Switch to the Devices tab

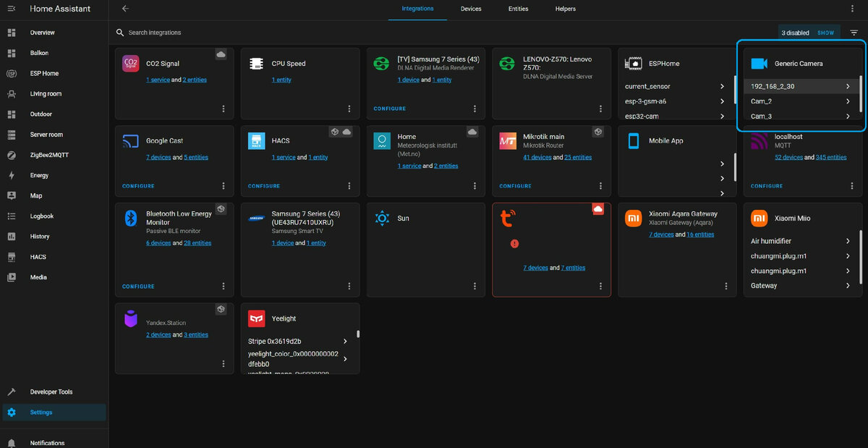471,9
